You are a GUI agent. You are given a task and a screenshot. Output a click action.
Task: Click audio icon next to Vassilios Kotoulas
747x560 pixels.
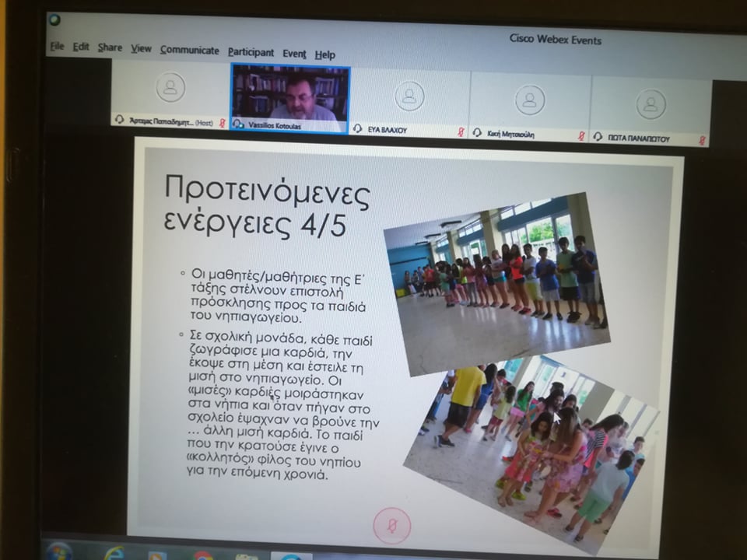[239, 124]
